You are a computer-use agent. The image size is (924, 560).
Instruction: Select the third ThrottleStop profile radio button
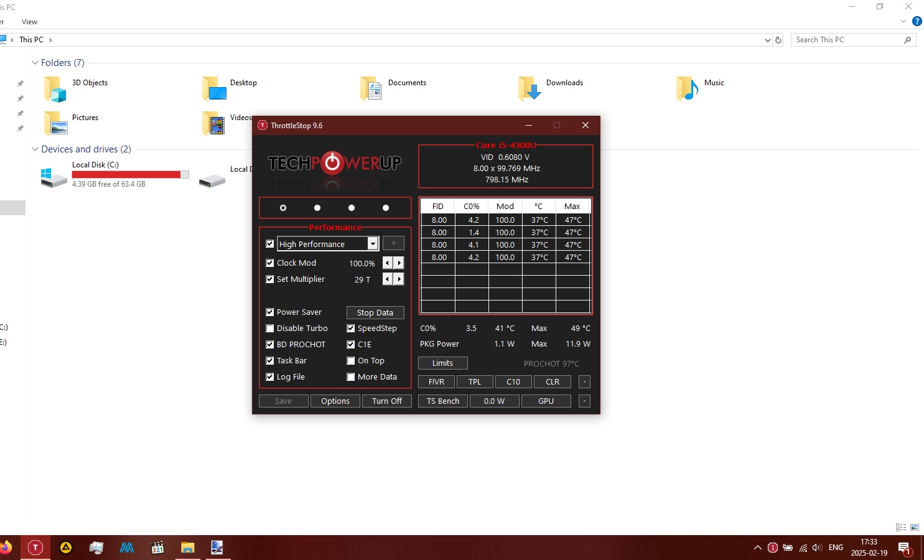[352, 208]
